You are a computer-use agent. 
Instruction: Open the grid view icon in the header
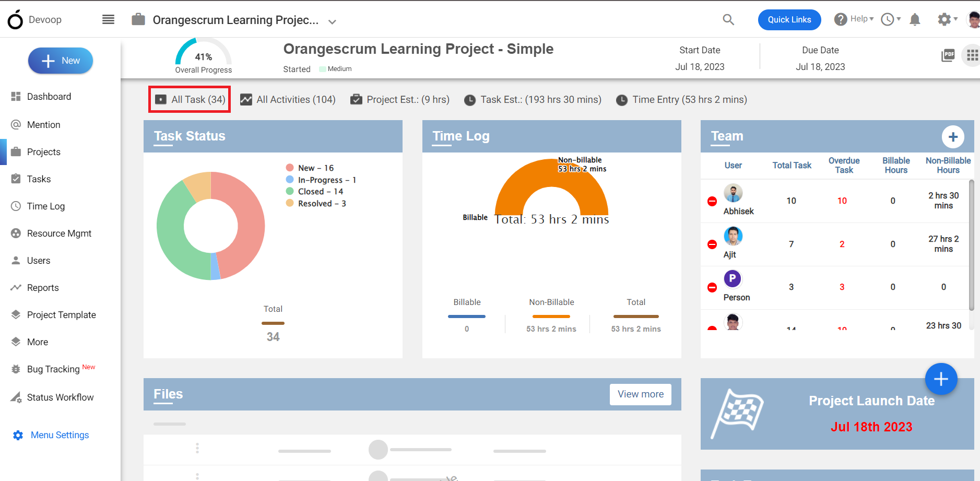click(x=972, y=55)
